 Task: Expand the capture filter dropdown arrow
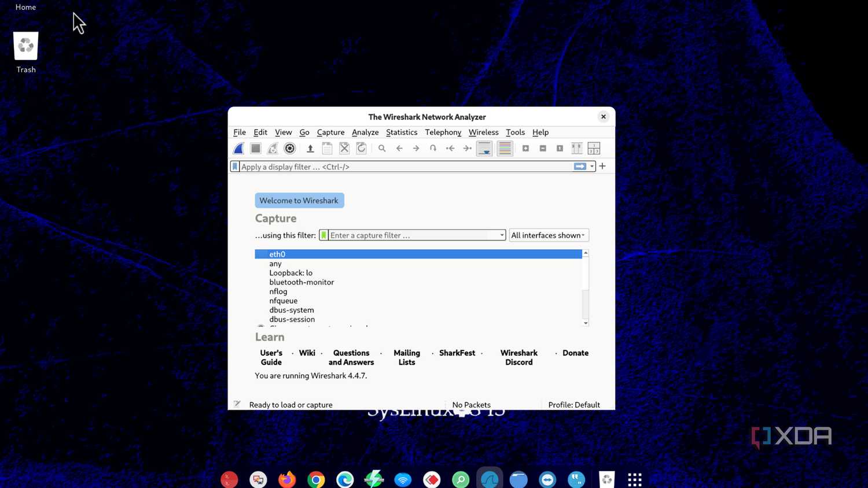tap(502, 235)
